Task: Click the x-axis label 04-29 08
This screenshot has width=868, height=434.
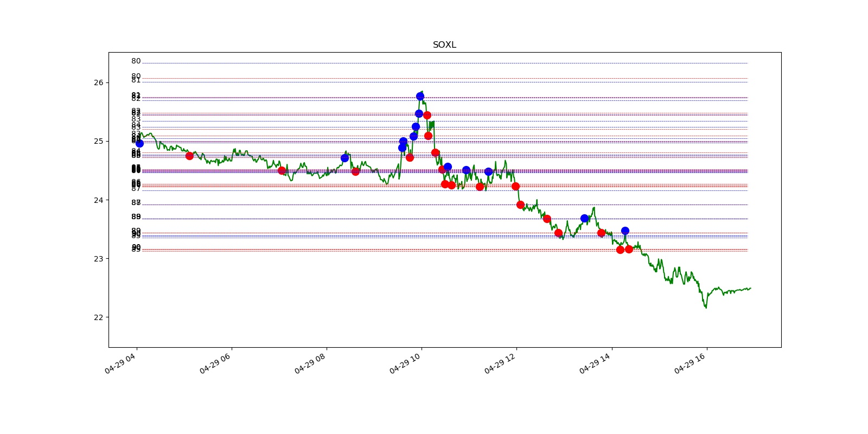Action: pos(310,363)
